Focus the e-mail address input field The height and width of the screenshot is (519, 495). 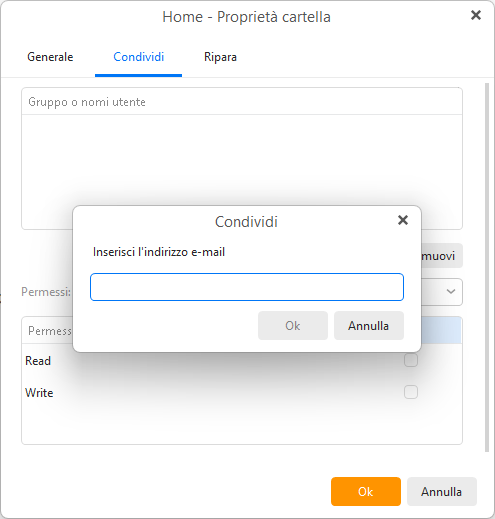(x=247, y=287)
